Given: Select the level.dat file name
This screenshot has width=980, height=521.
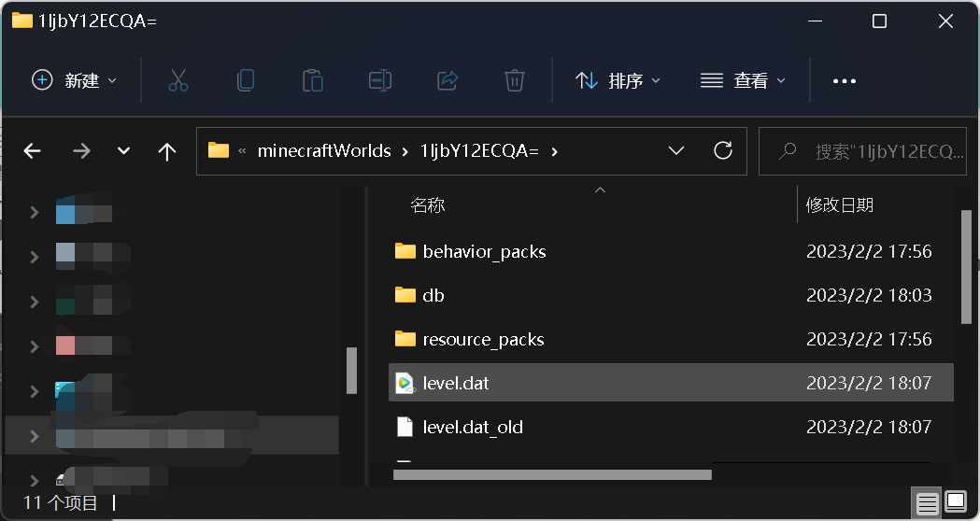Looking at the screenshot, I should 456,383.
